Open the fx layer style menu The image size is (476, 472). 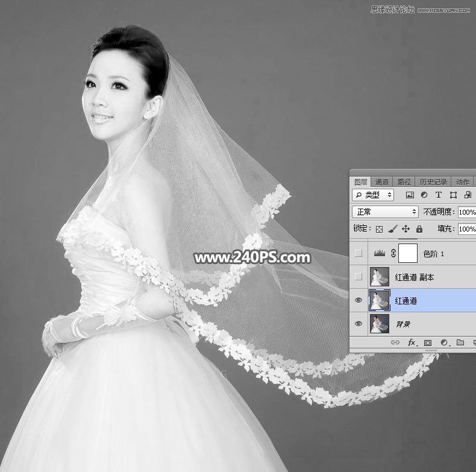pos(412,343)
